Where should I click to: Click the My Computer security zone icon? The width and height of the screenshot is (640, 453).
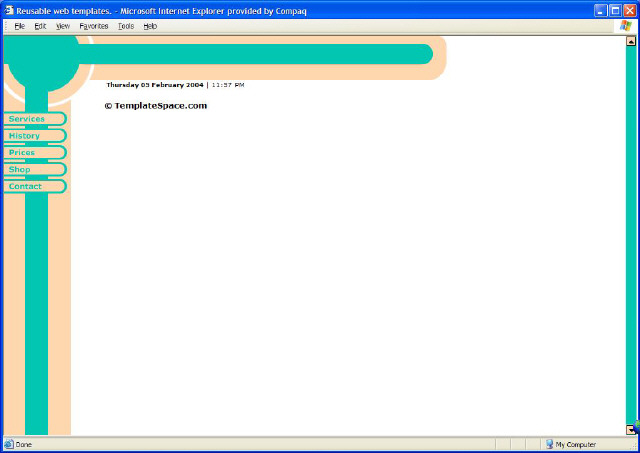549,444
